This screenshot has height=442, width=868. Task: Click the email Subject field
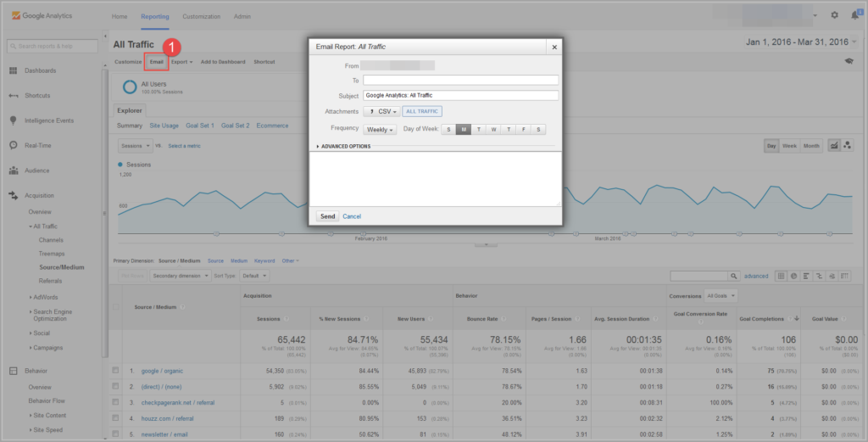(x=460, y=95)
